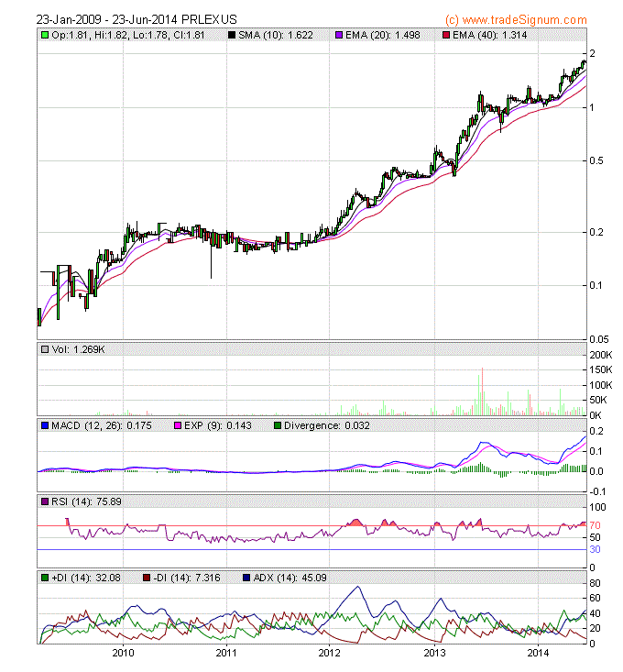Click the red RSI 70 overbought label
This screenshot has height=672, width=623.
(x=595, y=525)
